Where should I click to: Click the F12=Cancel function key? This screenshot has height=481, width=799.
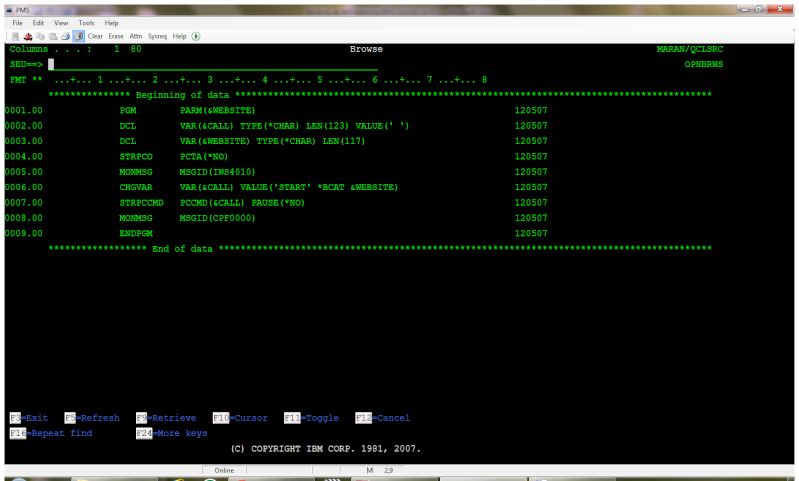[x=383, y=418]
